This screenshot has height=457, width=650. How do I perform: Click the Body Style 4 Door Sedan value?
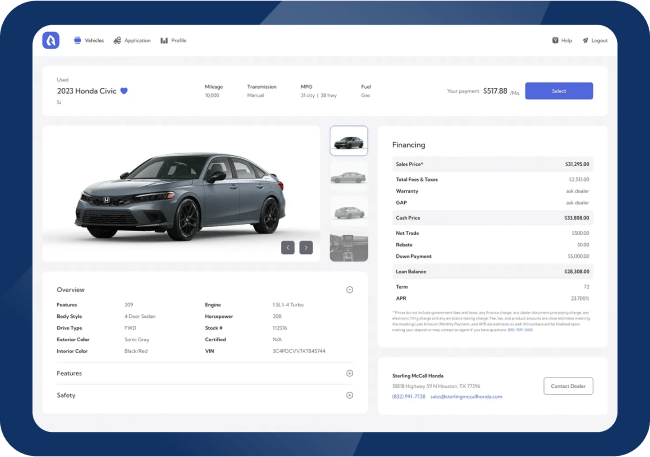click(140, 316)
